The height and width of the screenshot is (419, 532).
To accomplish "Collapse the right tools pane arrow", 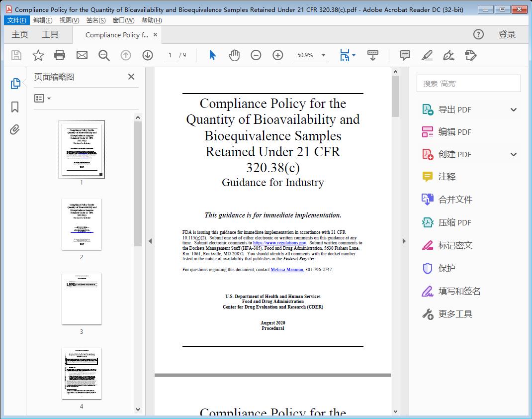I will pos(404,241).
